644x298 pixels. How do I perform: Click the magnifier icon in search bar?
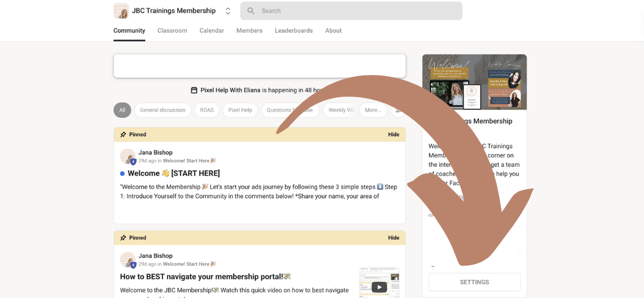click(251, 11)
